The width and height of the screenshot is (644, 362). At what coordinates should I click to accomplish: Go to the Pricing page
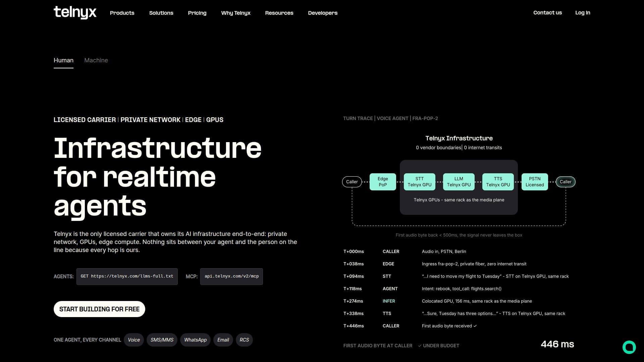[x=197, y=13]
